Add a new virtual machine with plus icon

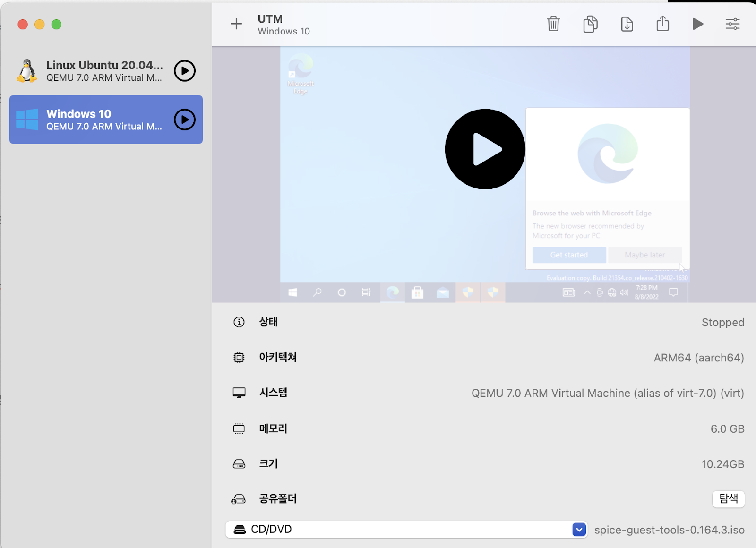pyautogui.click(x=236, y=24)
